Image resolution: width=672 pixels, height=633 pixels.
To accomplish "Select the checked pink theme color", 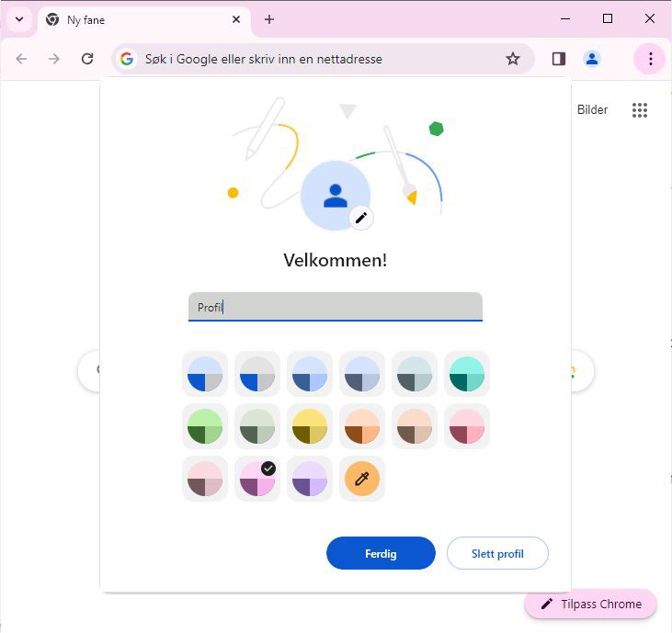I will [257, 479].
